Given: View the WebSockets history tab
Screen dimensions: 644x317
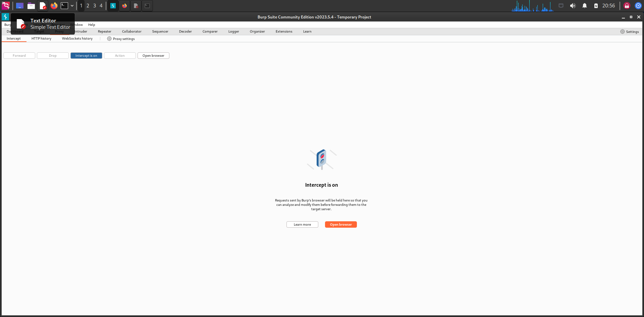Looking at the screenshot, I should click(x=77, y=38).
